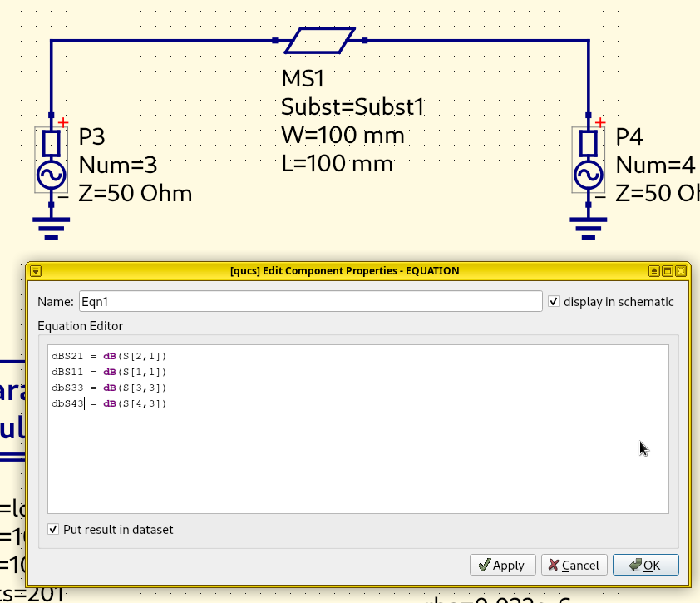Select the P3 power source symbol
Image resolution: width=700 pixels, height=603 pixels.
(52, 160)
